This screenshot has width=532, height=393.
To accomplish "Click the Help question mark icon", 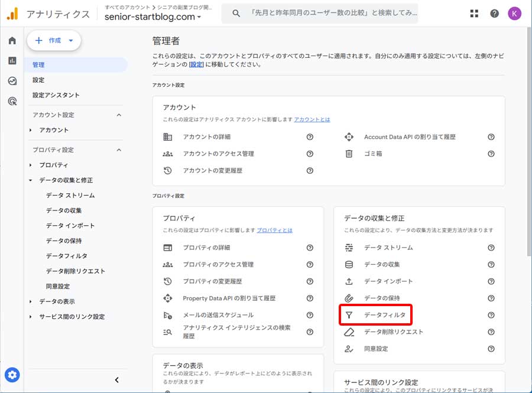I will tap(494, 13).
